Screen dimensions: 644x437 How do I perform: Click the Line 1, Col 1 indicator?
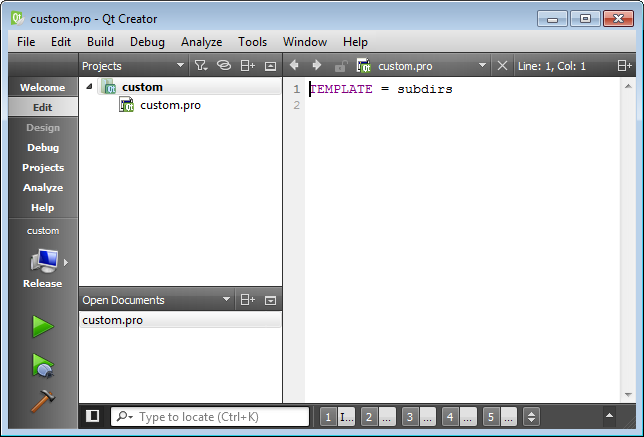[x=552, y=66]
